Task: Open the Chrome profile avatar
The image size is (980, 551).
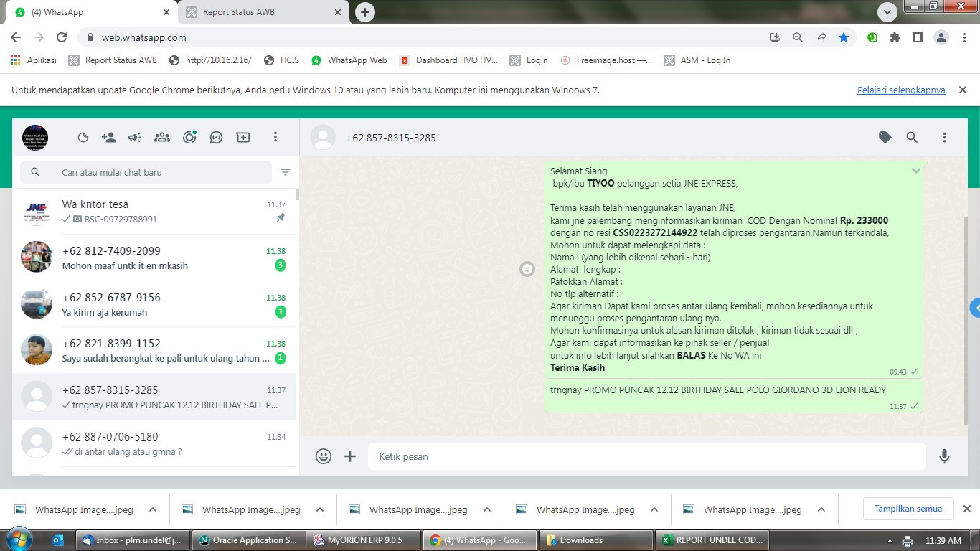Action: coord(941,37)
